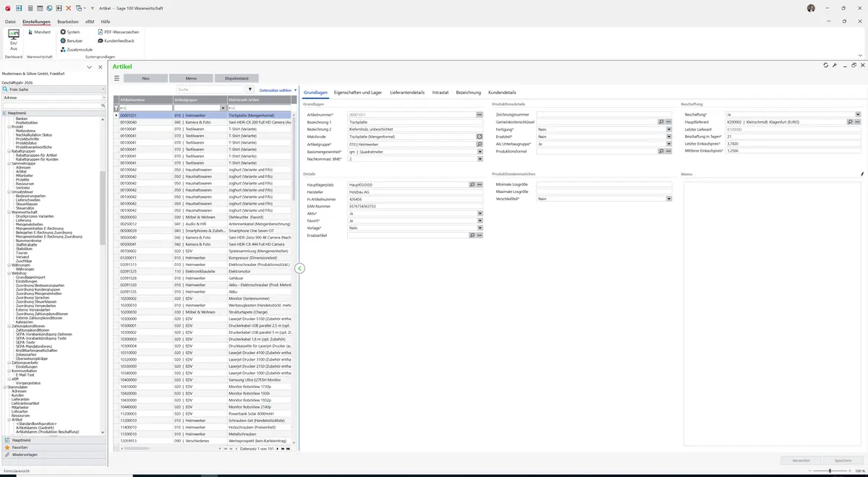Viewport: 868px width, 477px height.
Task: Click Bezeichnung 1 input field
Action: (x=415, y=122)
